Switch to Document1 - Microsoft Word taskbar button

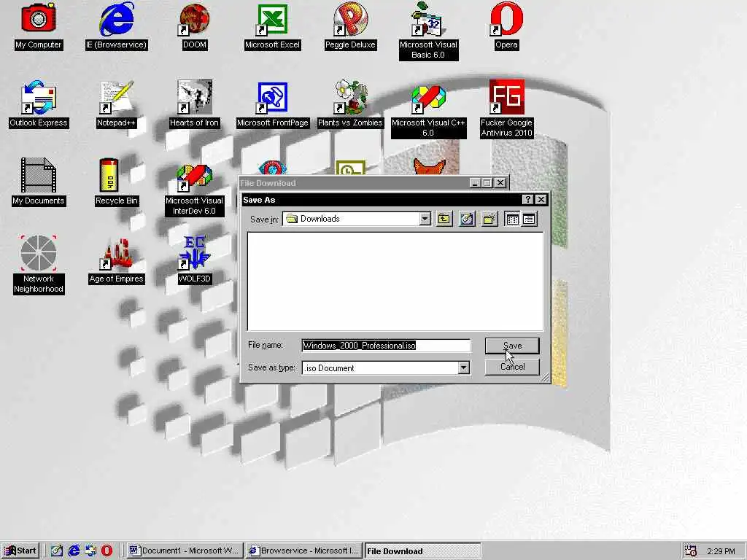click(x=185, y=551)
